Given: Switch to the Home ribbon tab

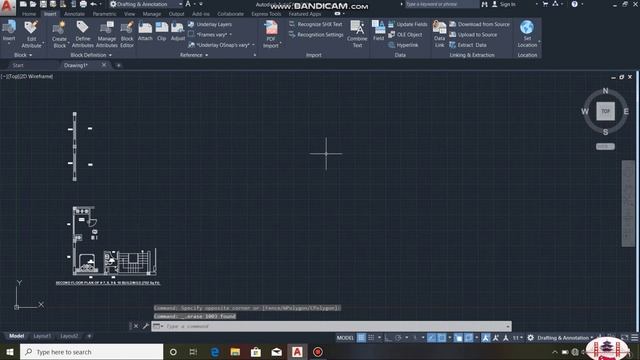Looking at the screenshot, I should coord(29,14).
